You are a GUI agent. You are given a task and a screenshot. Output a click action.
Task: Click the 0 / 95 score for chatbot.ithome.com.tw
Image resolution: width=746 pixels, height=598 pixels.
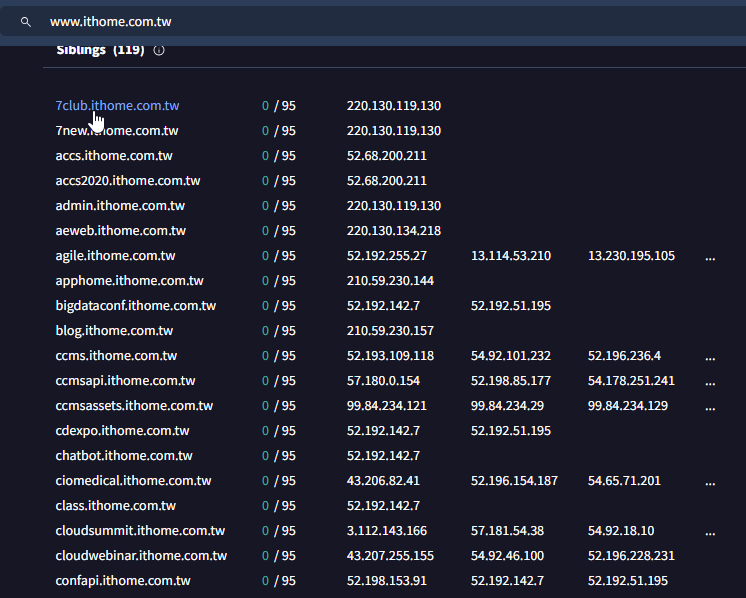[x=279, y=455]
